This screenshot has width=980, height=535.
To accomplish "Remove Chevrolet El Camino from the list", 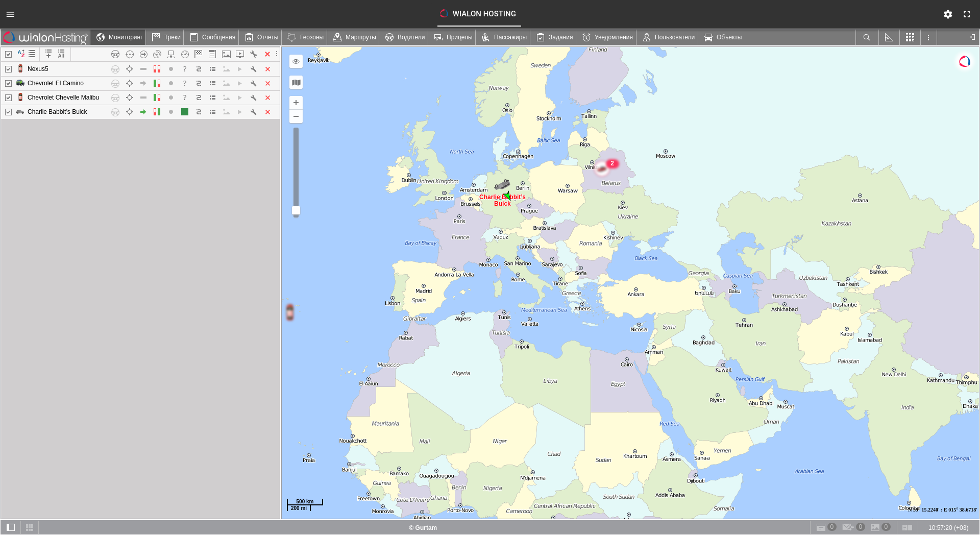I will (x=267, y=83).
